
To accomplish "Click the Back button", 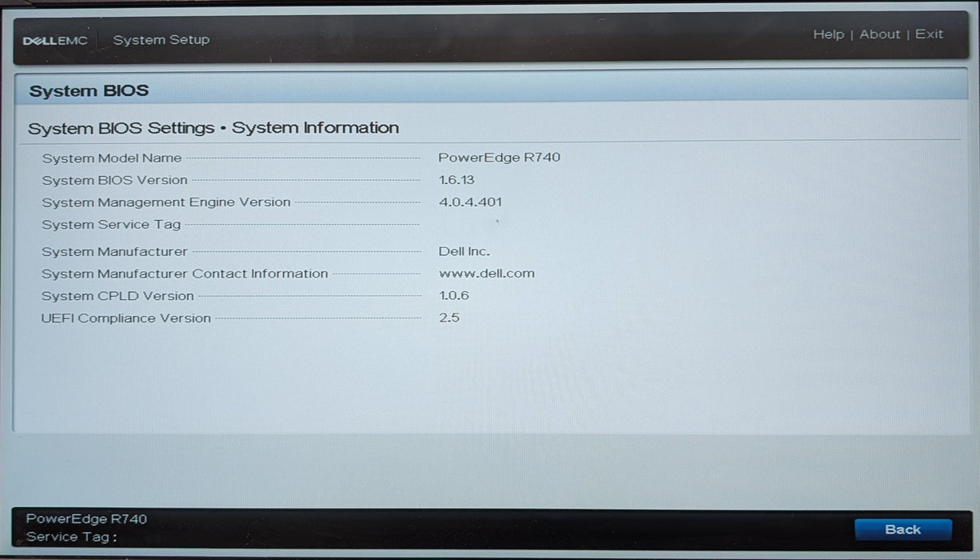I will [x=903, y=530].
